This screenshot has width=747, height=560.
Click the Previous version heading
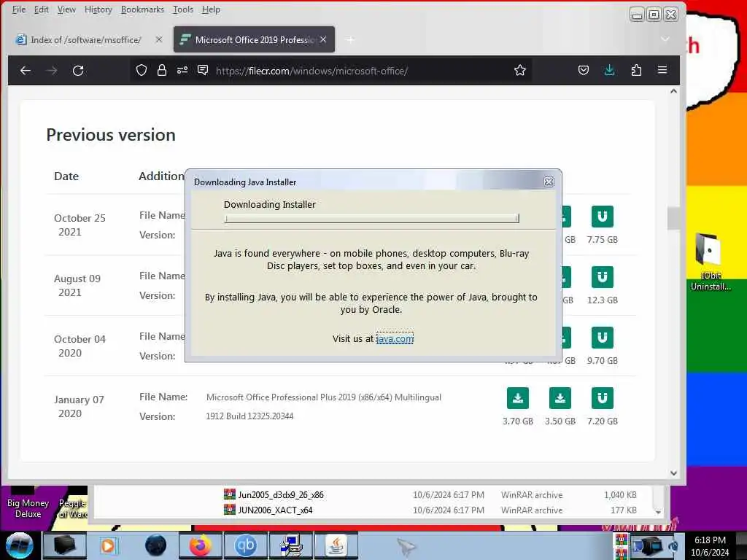(x=111, y=135)
